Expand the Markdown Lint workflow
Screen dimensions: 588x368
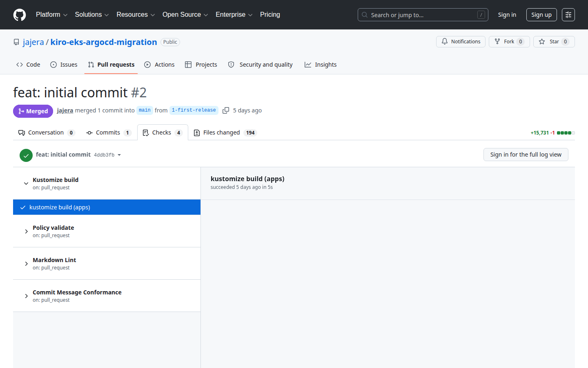pyautogui.click(x=107, y=264)
